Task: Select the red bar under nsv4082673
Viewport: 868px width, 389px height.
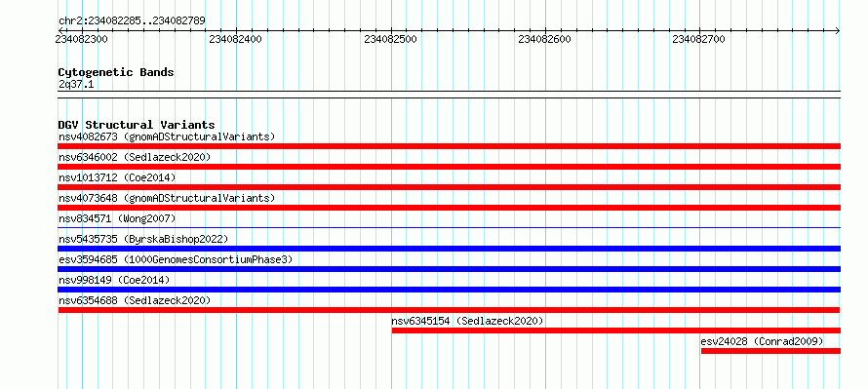Action: click(449, 146)
